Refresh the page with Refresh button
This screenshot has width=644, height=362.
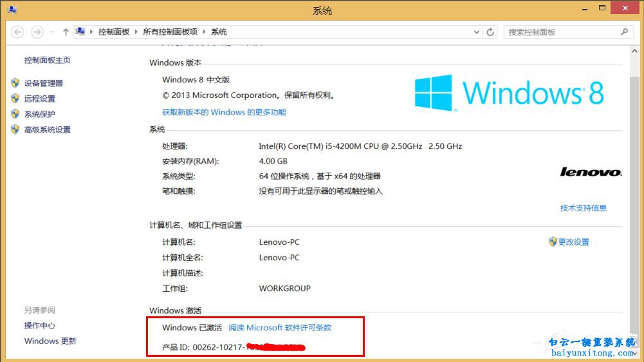(490, 32)
